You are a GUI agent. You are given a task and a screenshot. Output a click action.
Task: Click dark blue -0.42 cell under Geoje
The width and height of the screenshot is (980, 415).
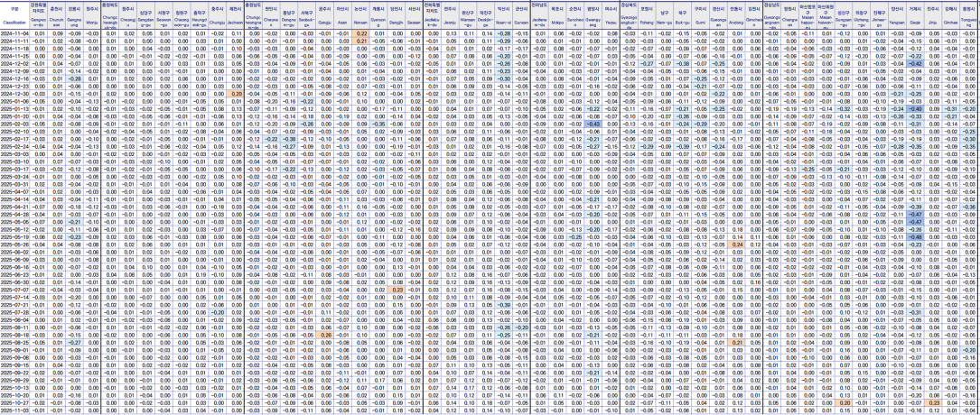click(916, 63)
